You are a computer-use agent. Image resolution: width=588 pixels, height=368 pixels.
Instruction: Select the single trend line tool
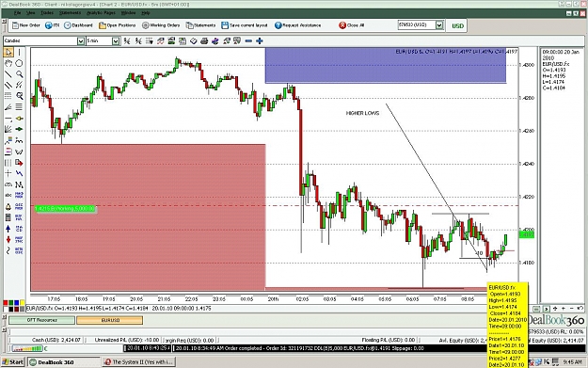pyautogui.click(x=8, y=74)
